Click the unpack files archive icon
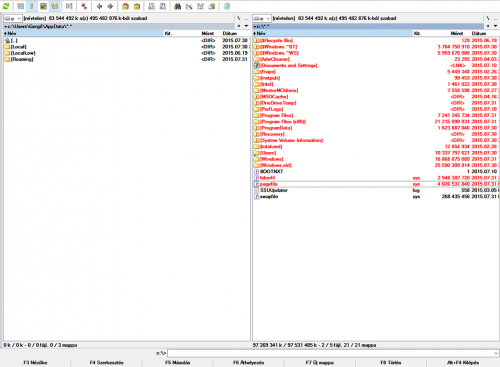The width and height of the screenshot is (500, 367). coord(137,6)
